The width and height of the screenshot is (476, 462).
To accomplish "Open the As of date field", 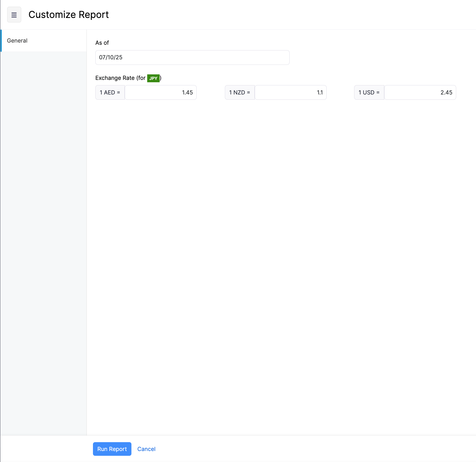I will click(x=192, y=57).
